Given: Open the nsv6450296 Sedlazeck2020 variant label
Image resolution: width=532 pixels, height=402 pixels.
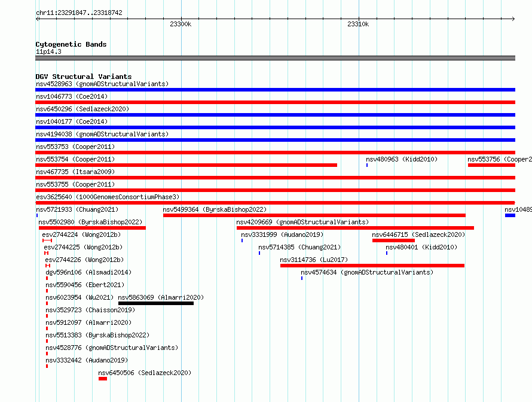Looking at the screenshot, I should [82, 109].
